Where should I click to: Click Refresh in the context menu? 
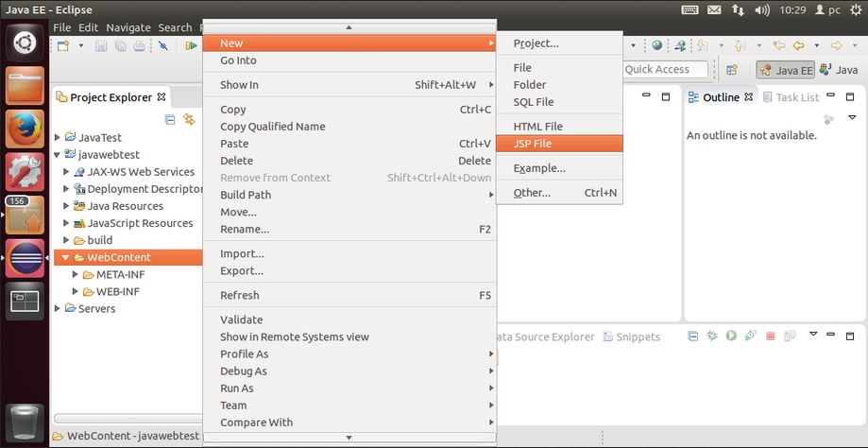click(x=349, y=295)
